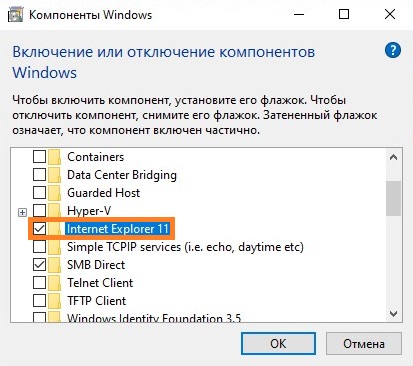
Task: Click the scroll up arrow in the list
Action: [393, 157]
